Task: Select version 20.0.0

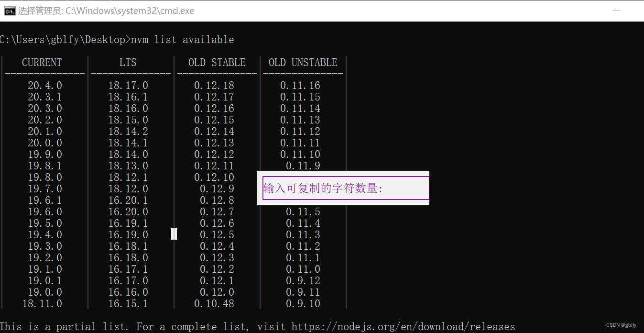Action: coord(45,143)
